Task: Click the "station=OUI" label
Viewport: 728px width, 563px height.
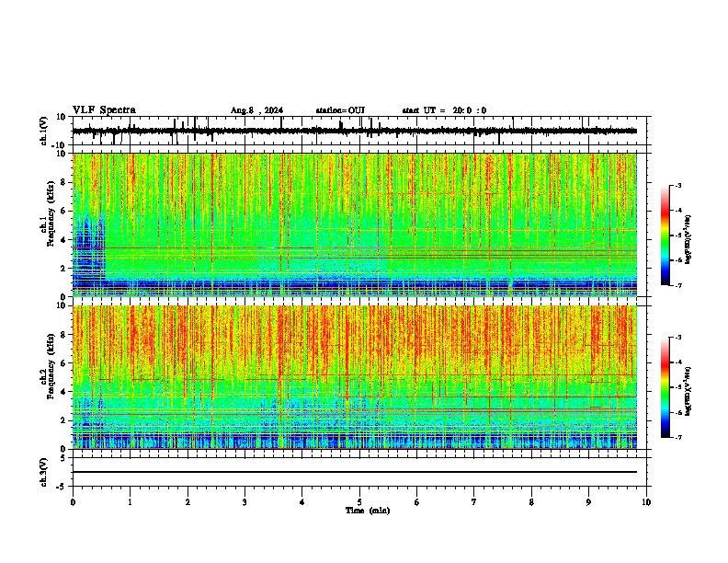Action: point(340,110)
